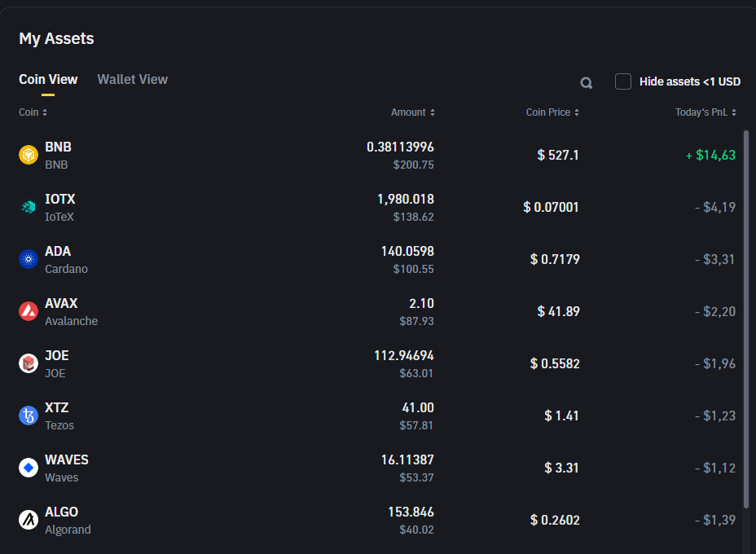Click the Tezos XTZ logo icon

[x=29, y=415]
